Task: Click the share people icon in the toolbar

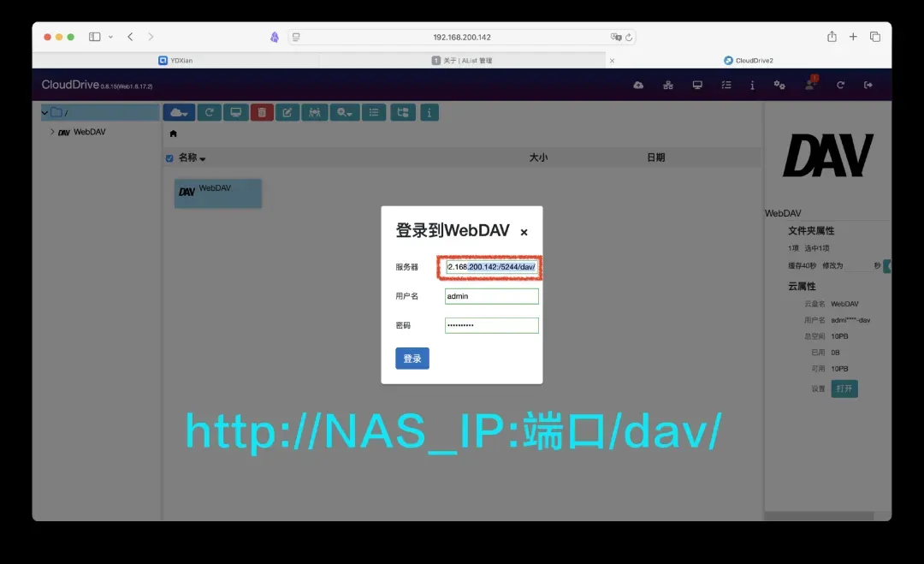Action: (x=315, y=113)
